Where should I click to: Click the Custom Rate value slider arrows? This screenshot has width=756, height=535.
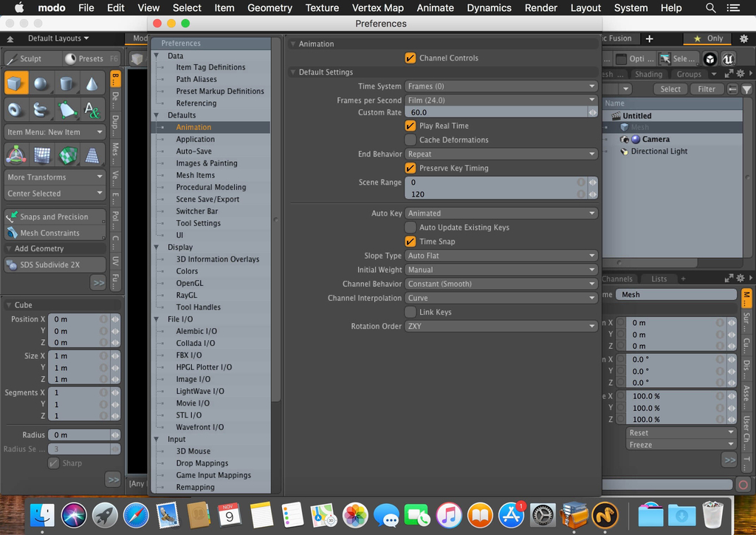(x=592, y=112)
